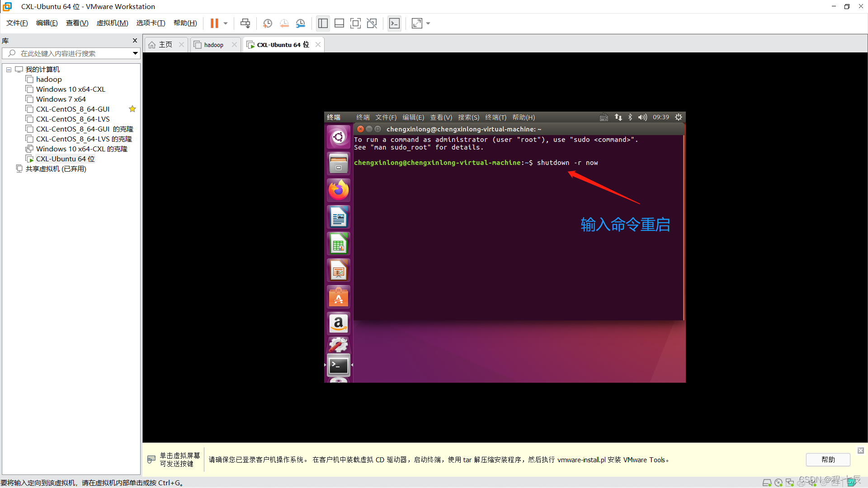Viewport: 868px width, 488px height.
Task: Open the 虚拟机(M) menu
Action: tap(112, 23)
